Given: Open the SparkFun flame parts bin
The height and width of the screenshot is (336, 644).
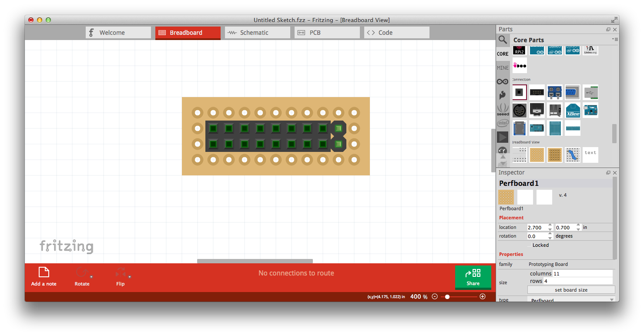Looking at the screenshot, I should pyautogui.click(x=503, y=94).
